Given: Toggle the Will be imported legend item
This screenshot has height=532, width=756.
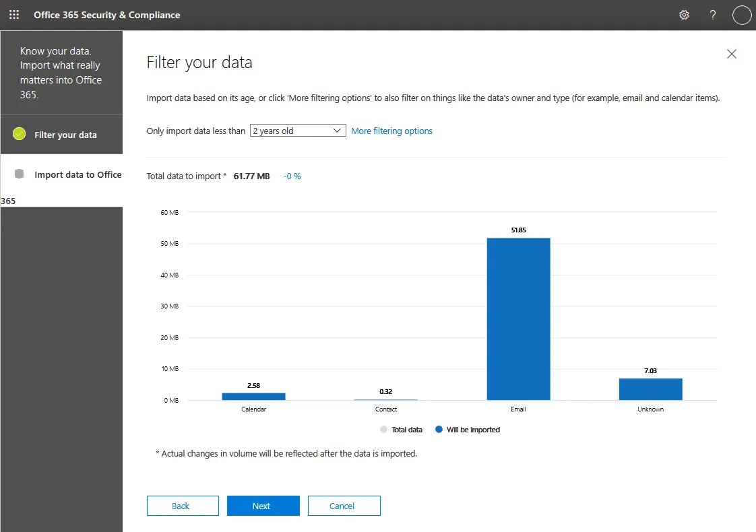Looking at the screenshot, I should tap(468, 430).
